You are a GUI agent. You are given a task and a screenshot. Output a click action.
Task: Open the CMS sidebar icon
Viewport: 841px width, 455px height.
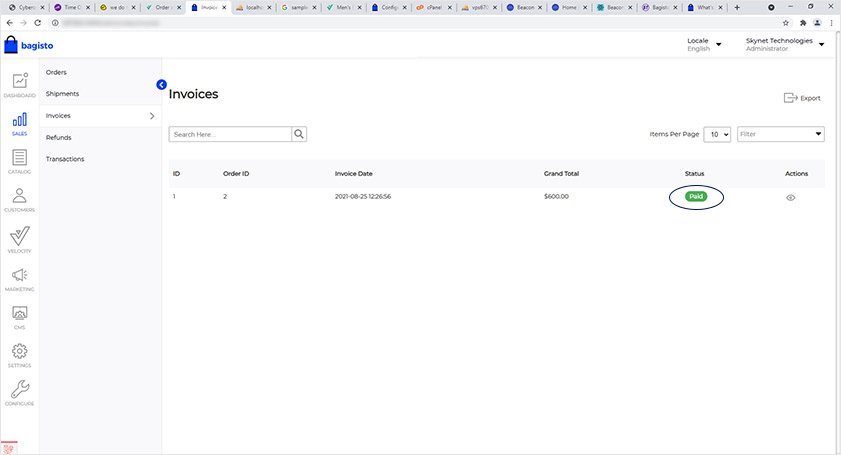click(x=19, y=315)
